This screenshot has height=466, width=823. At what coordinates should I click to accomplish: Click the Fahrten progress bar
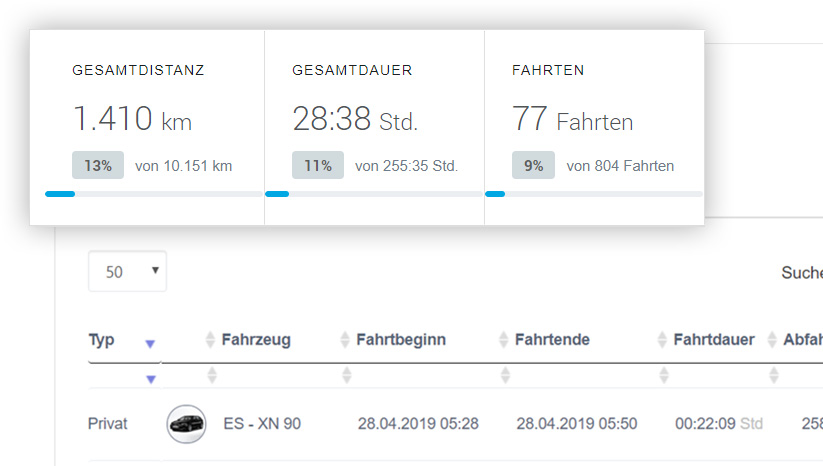point(594,194)
